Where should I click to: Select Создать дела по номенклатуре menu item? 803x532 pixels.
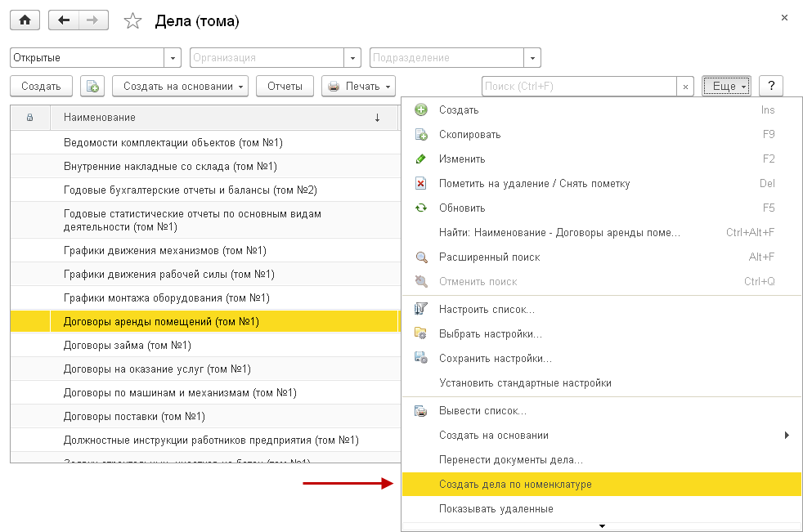pyautogui.click(x=515, y=484)
